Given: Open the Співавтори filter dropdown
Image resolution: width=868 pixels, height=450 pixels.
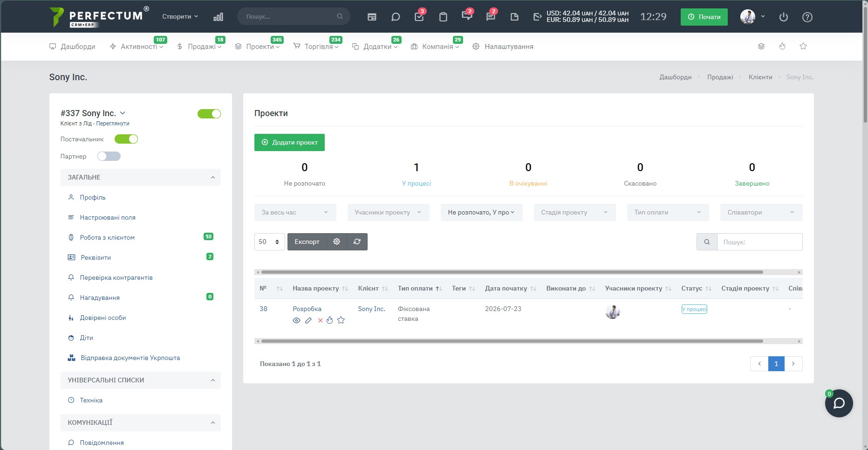Looking at the screenshot, I should 761,213.
